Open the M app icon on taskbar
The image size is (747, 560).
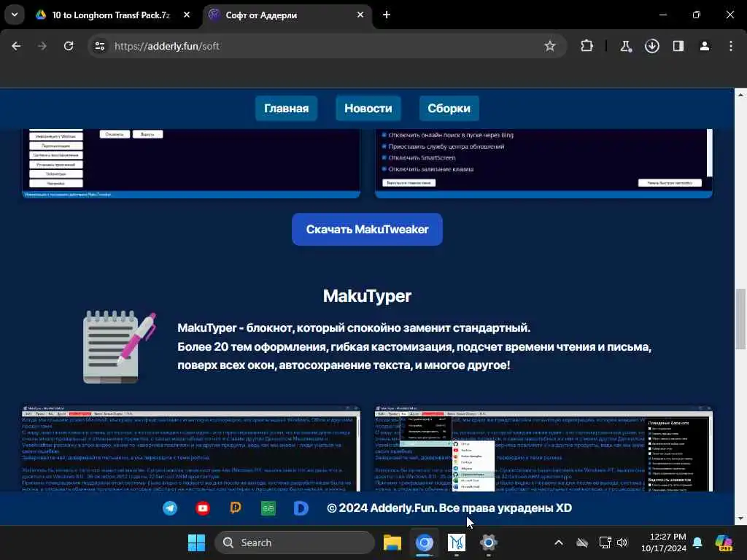[457, 542]
